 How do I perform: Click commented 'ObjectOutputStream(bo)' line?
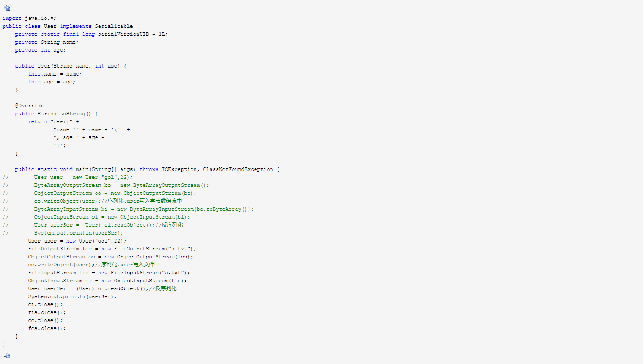[x=100, y=193]
